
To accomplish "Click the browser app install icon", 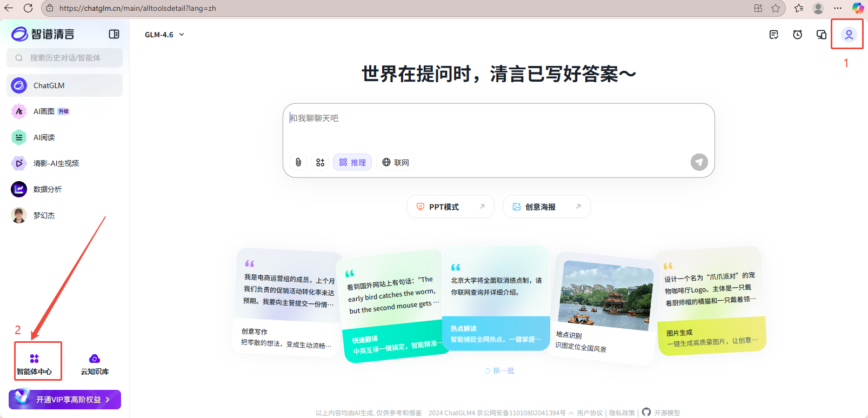I will [x=758, y=8].
